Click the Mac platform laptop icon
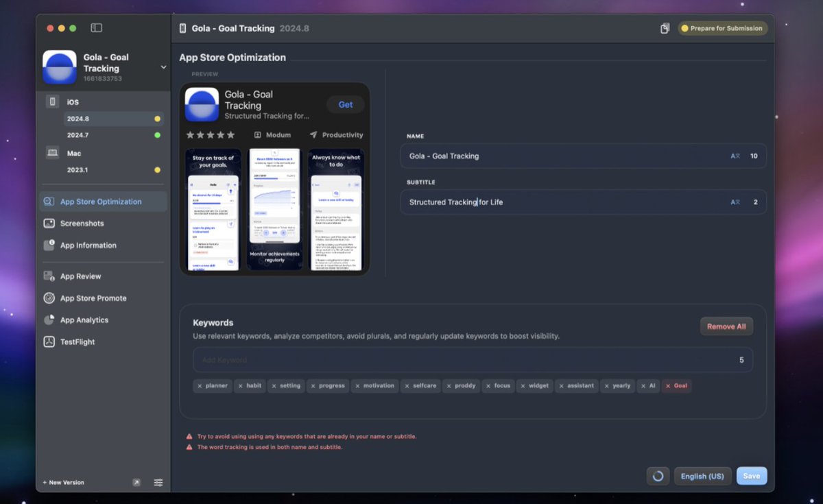The image size is (823, 504). (x=53, y=153)
